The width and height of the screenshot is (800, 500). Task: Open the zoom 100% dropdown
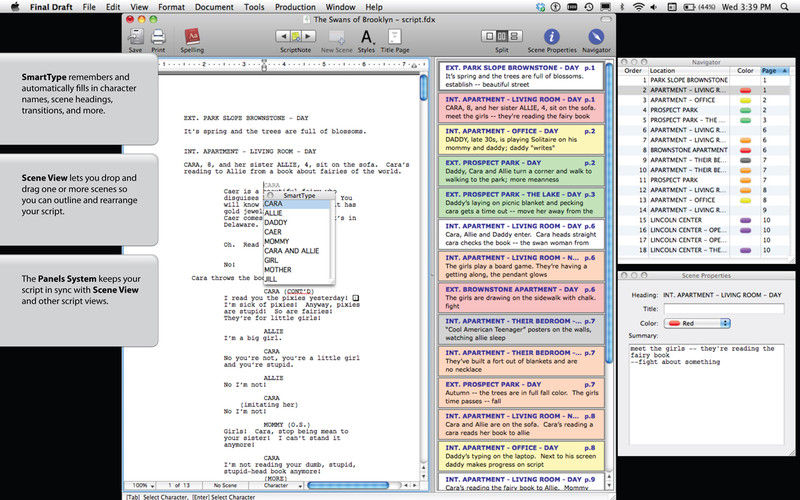click(143, 485)
